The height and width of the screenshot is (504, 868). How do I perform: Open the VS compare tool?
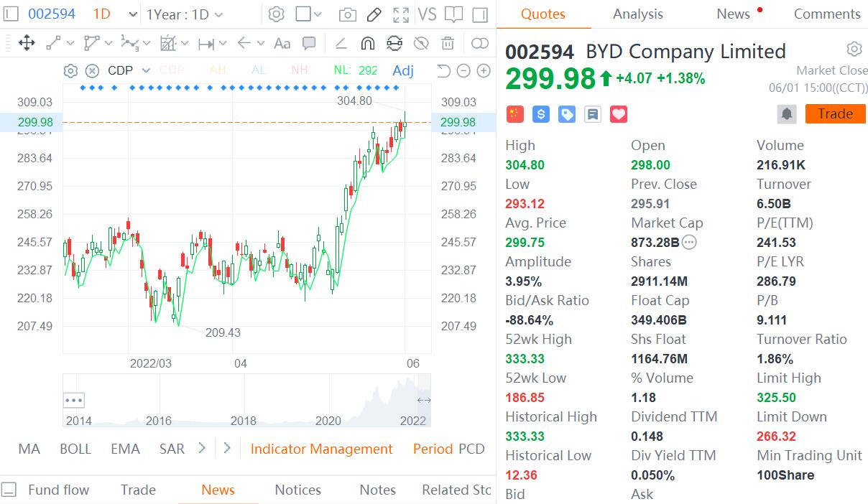(x=427, y=14)
